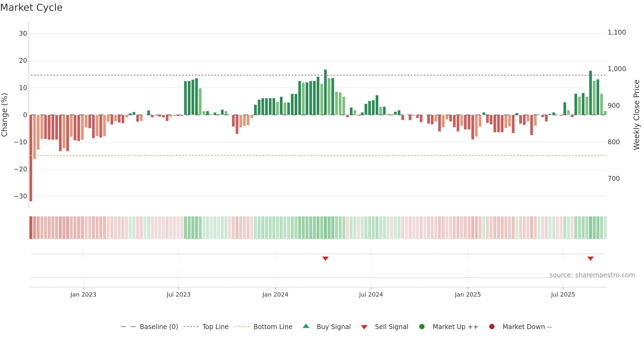Image resolution: width=644 pixels, height=362 pixels.
Task: Click the Jul 2024 axis label
Action: pos(371,295)
